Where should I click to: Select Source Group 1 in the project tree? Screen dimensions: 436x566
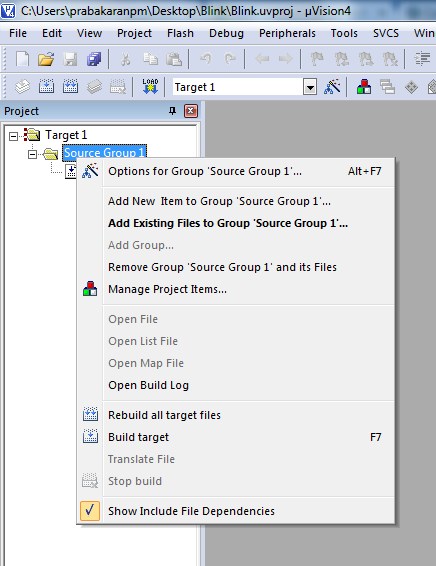coord(104,152)
